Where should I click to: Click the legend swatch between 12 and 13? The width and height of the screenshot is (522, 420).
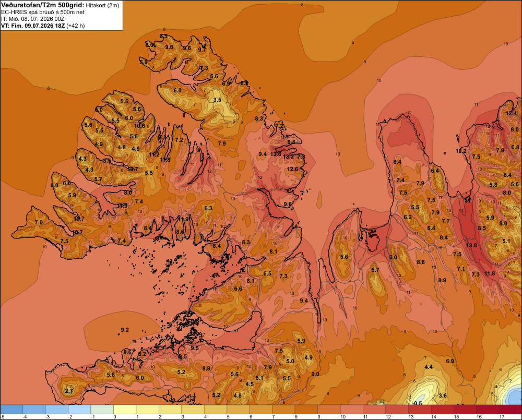397,410
